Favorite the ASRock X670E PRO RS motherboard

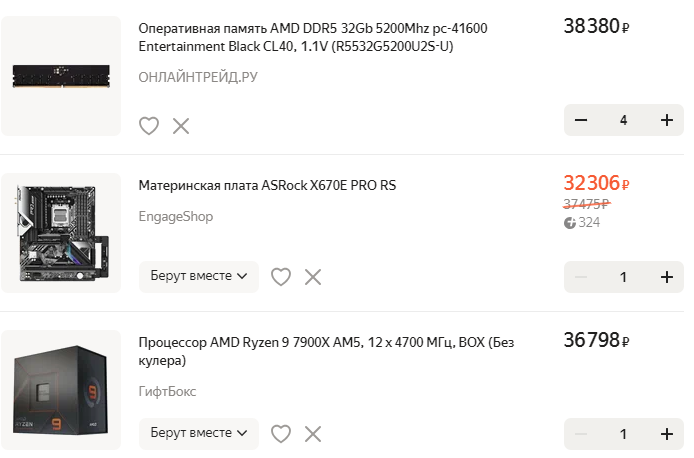pos(281,277)
